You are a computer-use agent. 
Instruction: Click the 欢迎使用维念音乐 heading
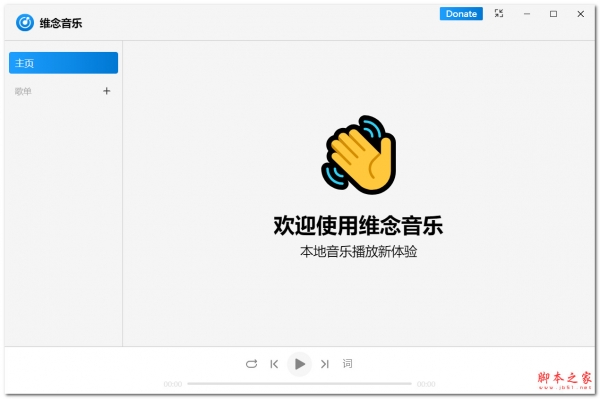pyautogui.click(x=359, y=225)
